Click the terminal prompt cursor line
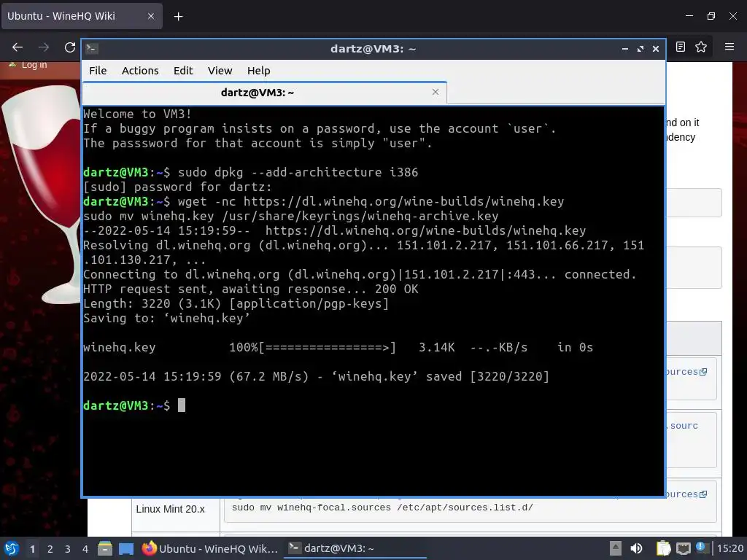The height and width of the screenshot is (560, 747). pyautogui.click(x=134, y=405)
